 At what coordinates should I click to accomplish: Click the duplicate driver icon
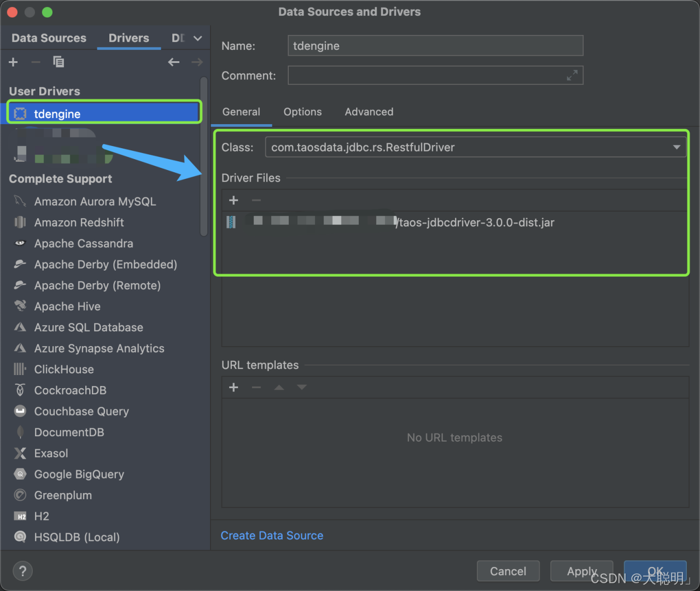coord(59,62)
